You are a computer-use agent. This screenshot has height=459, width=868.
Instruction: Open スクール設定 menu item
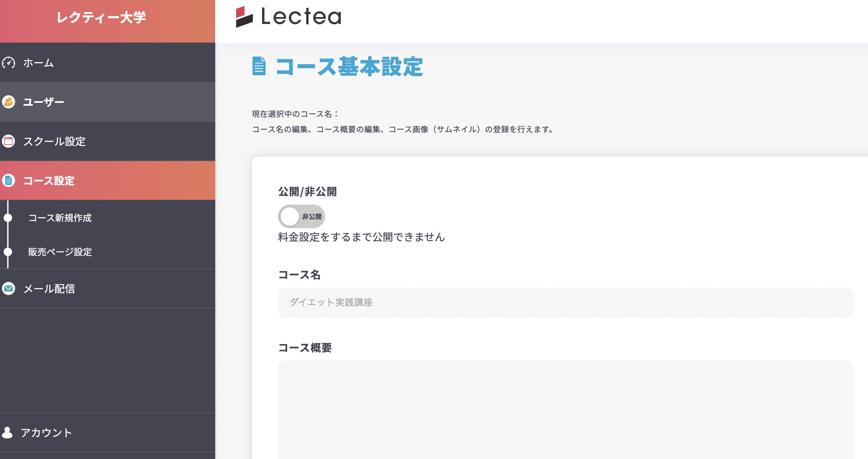tap(54, 141)
